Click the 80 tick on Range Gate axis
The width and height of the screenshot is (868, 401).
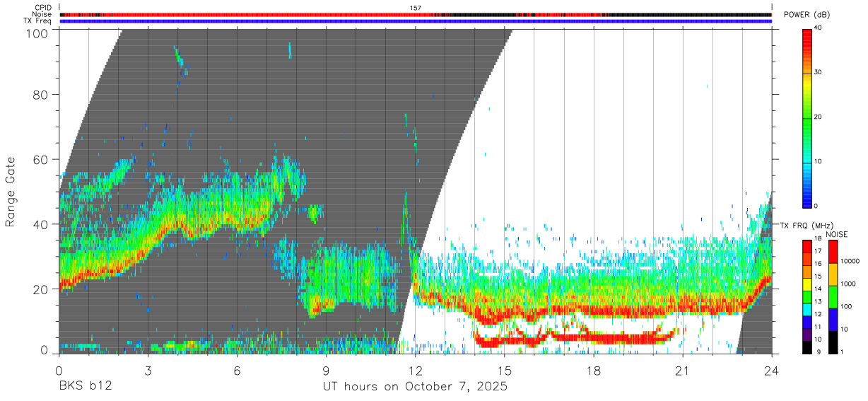tap(41, 94)
